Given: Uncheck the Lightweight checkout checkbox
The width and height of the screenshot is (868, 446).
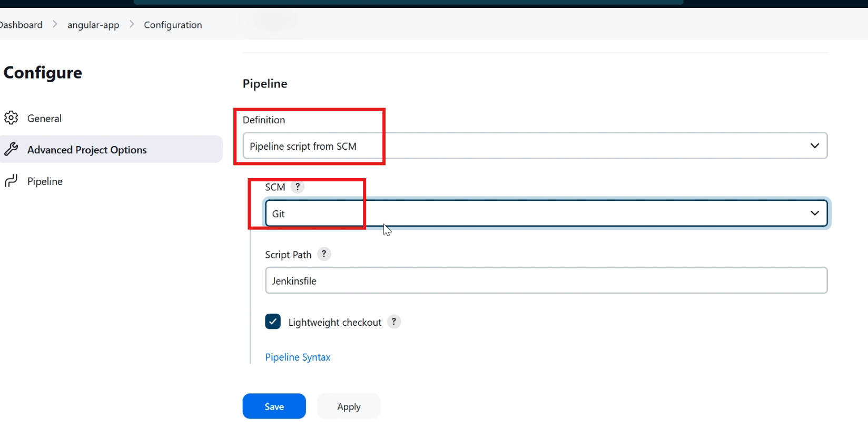Looking at the screenshot, I should [273, 322].
